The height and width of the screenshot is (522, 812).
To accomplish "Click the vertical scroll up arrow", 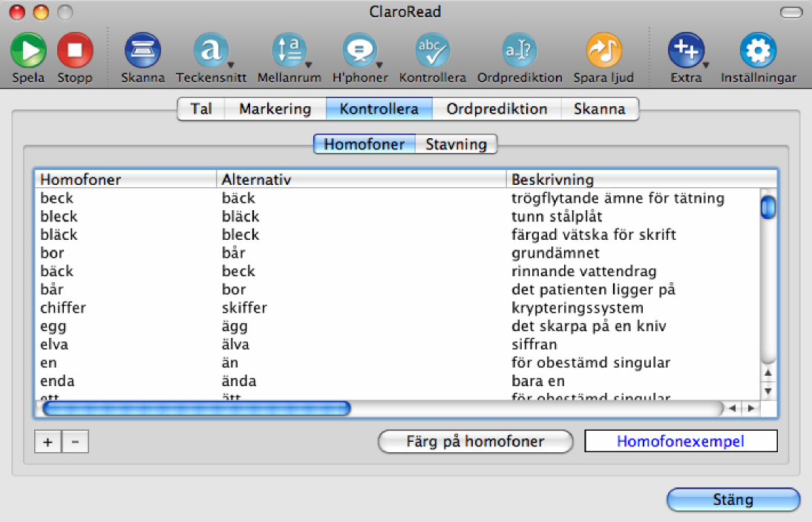I will coord(768,372).
